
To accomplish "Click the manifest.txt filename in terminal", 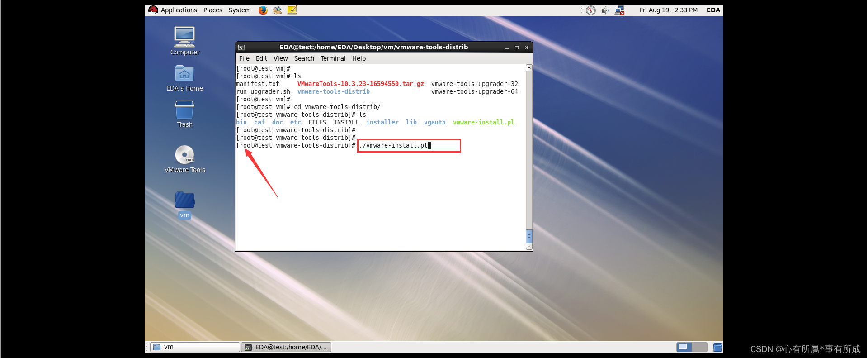I will click(258, 84).
